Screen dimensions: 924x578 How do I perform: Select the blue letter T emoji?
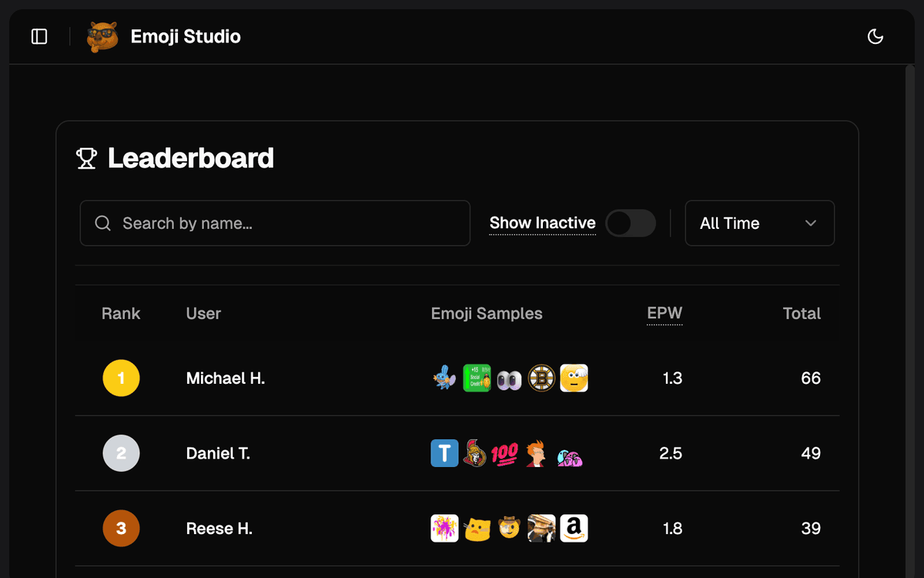click(x=444, y=454)
